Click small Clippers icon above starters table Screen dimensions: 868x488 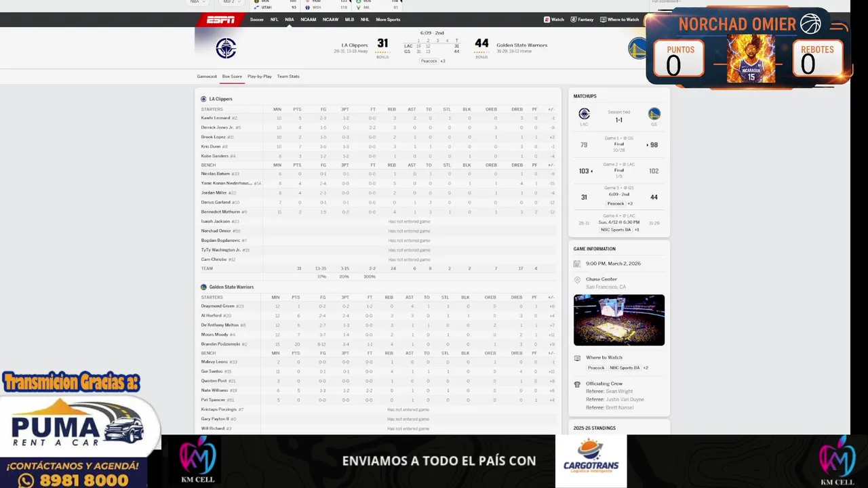point(203,99)
